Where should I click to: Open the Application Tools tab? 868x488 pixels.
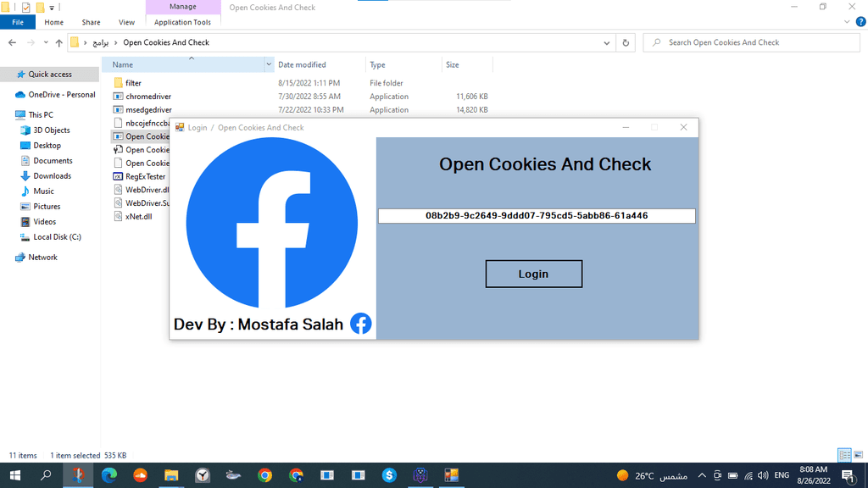(x=182, y=22)
